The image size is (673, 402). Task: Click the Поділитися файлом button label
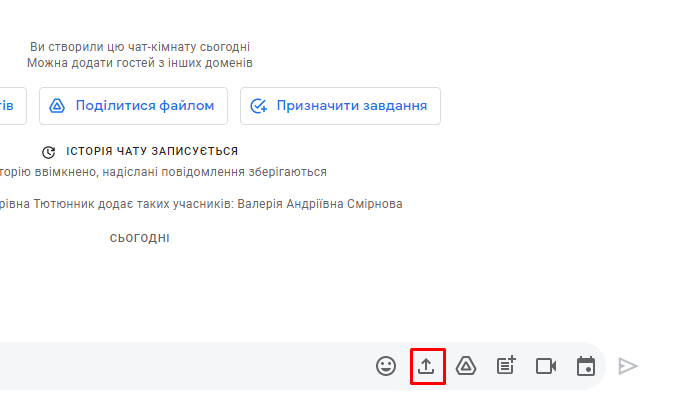(x=144, y=106)
